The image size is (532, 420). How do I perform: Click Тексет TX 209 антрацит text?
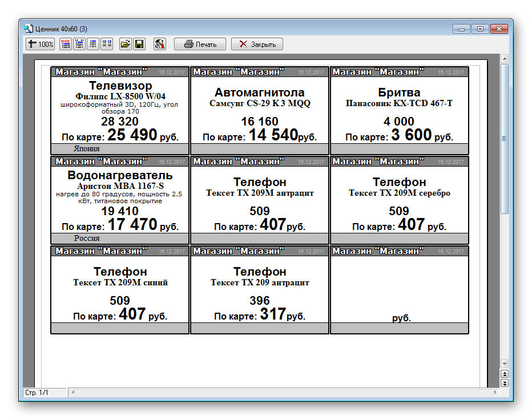[x=260, y=282]
